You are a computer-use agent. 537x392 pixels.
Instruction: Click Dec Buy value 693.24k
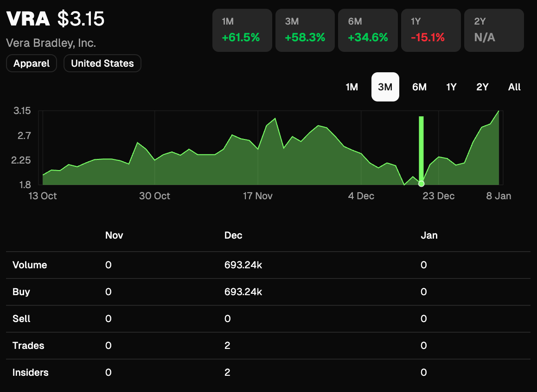[243, 292]
